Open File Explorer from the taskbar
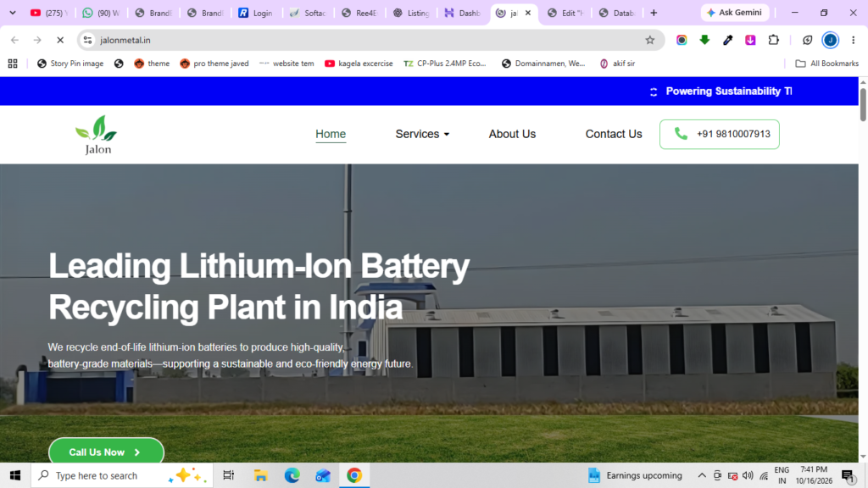The height and width of the screenshot is (488, 868). click(260, 475)
